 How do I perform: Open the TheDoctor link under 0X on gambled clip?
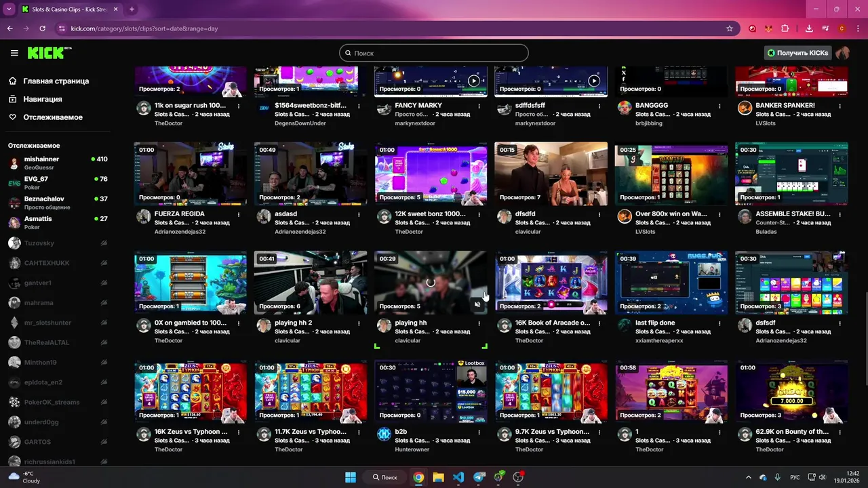pos(169,340)
